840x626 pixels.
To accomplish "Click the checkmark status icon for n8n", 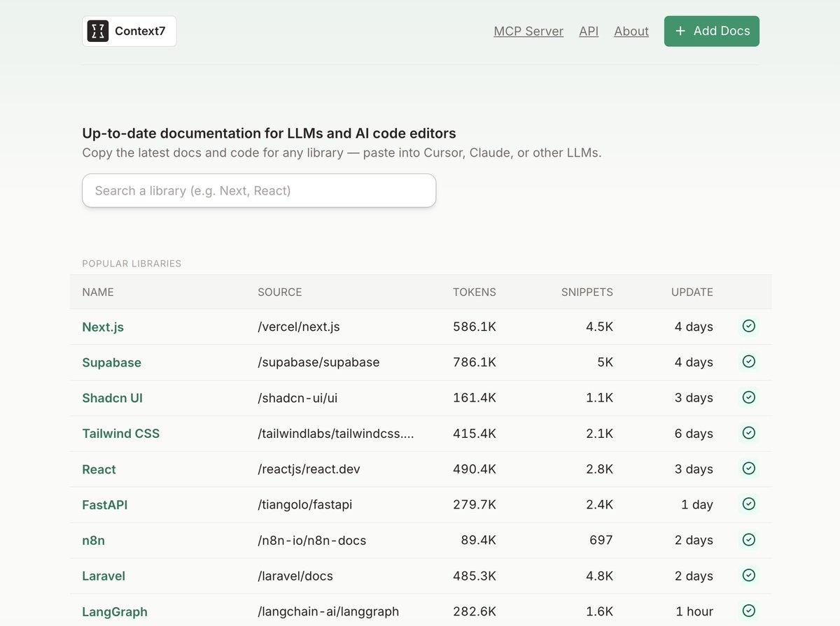I will 748,540.
